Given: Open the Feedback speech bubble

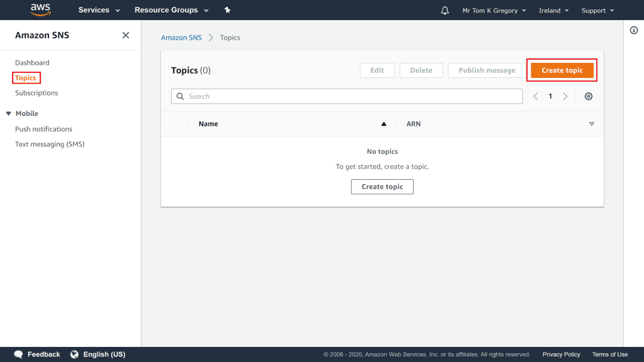Looking at the screenshot, I should (19, 354).
